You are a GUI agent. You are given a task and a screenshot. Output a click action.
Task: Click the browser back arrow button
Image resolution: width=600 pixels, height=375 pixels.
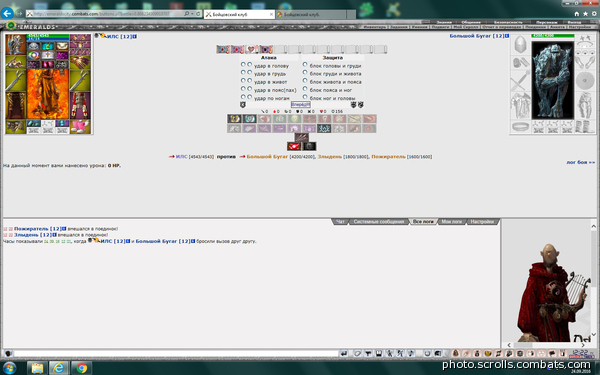7,13
